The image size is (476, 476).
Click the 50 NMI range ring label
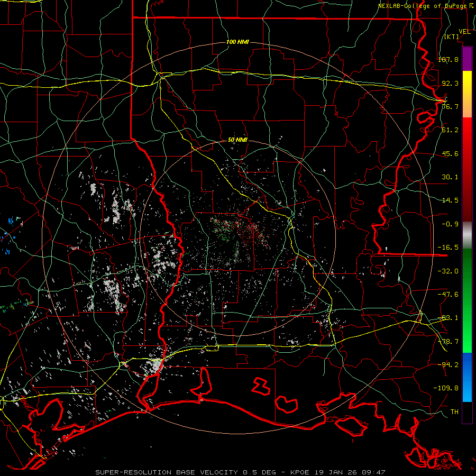tap(237, 140)
